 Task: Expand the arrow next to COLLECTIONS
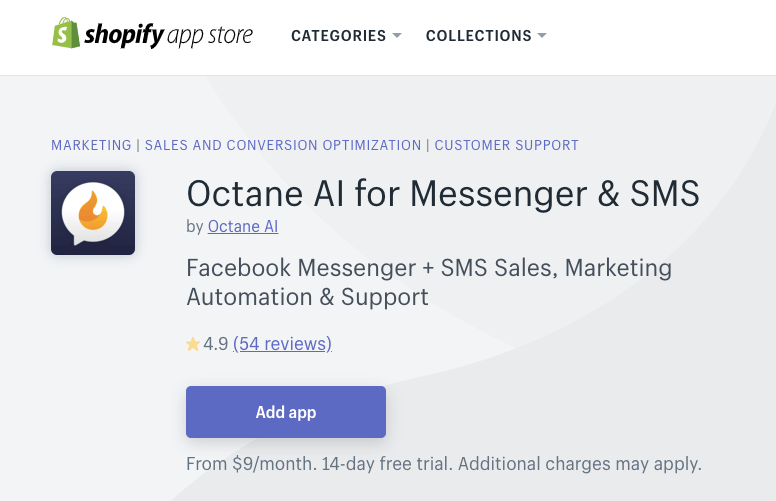click(x=542, y=36)
